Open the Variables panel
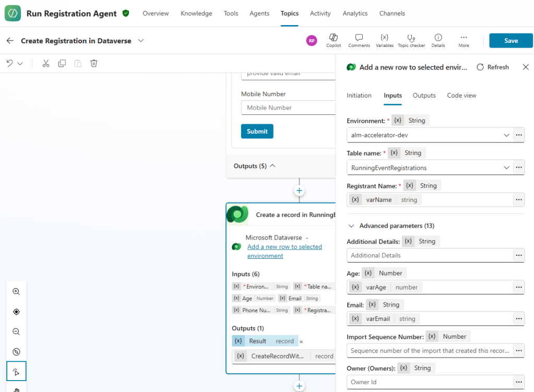The image size is (534, 392). pos(384,40)
